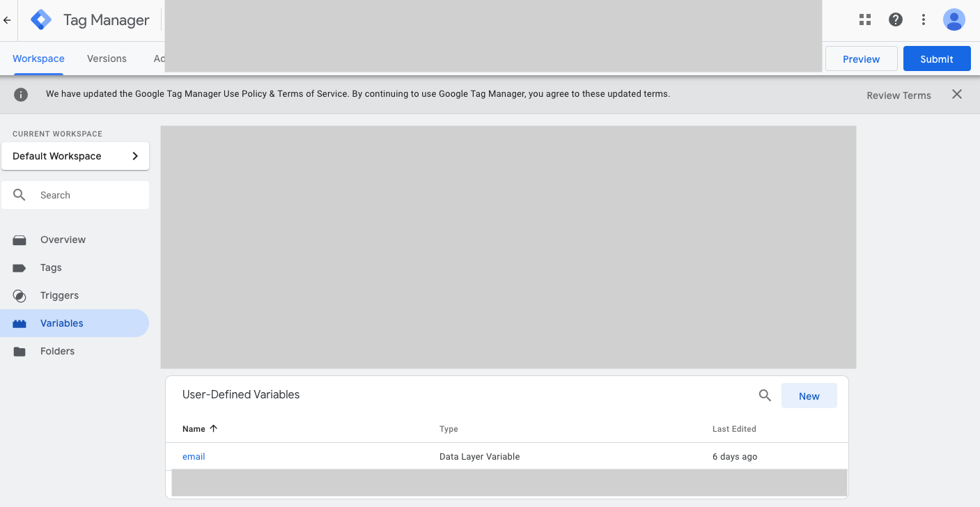Sort variables by Name column arrow
This screenshot has width=980, height=507.
[x=213, y=428]
